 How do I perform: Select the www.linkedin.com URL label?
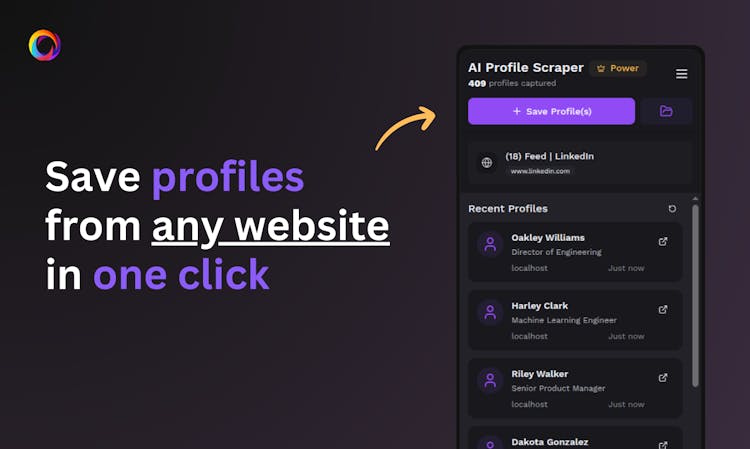540,171
